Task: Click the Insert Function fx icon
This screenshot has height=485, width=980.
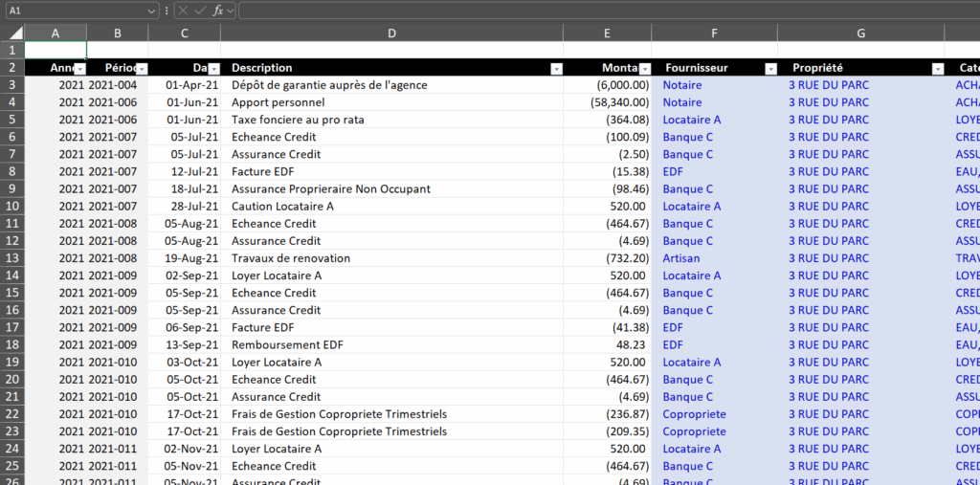Action: (217, 11)
